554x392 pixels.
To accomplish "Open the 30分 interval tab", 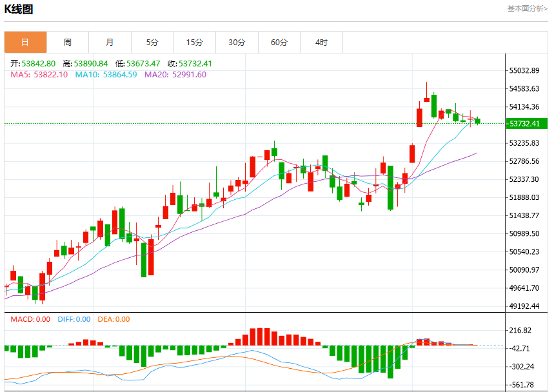I will coord(237,43).
